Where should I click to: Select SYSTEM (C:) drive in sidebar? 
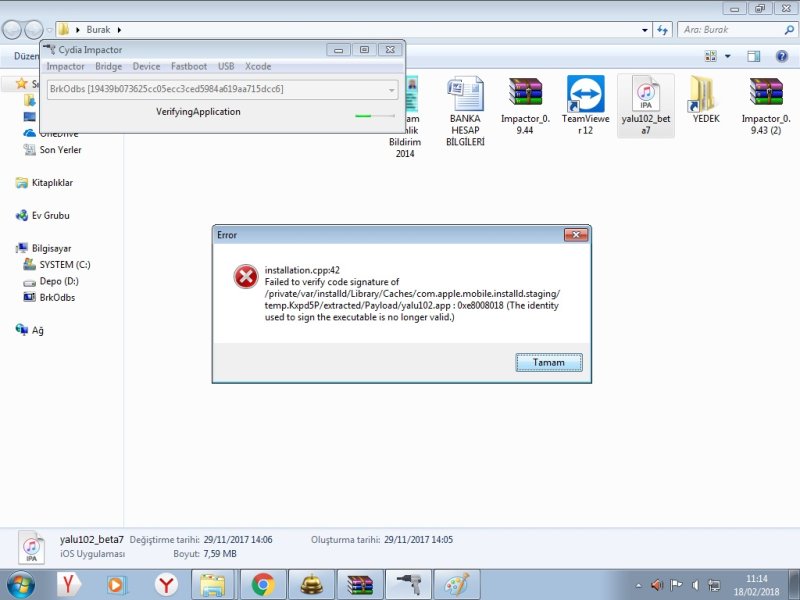click(64, 265)
